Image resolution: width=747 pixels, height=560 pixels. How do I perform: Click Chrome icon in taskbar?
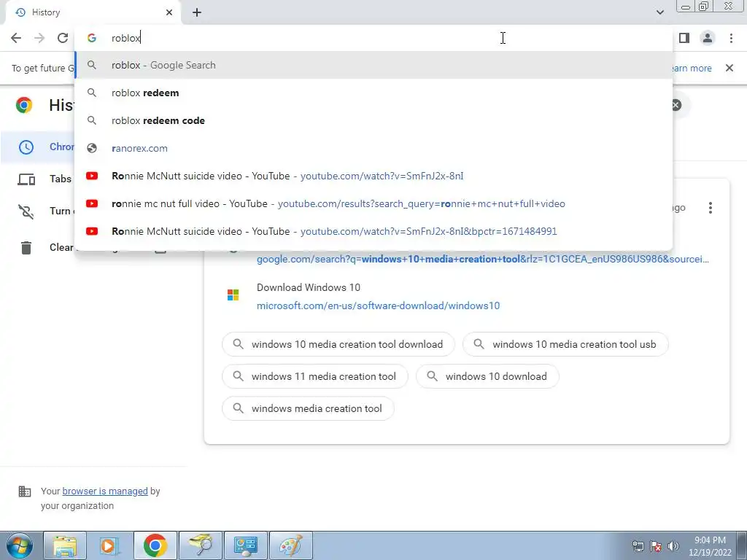pos(155,545)
